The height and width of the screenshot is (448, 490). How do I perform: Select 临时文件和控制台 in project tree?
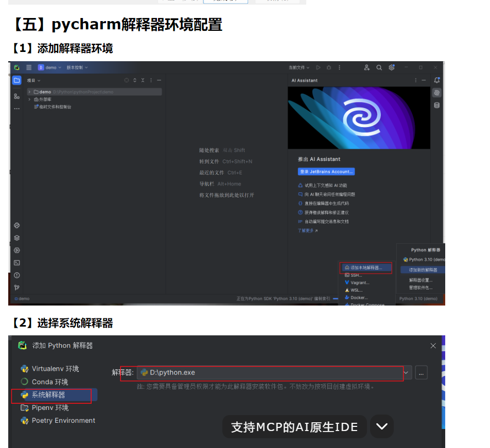coord(52,107)
